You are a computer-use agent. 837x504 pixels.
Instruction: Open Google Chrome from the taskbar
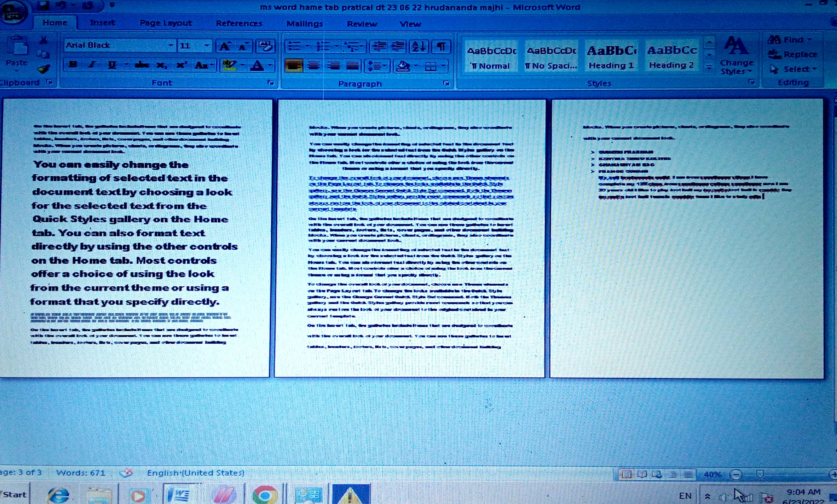[x=265, y=495]
